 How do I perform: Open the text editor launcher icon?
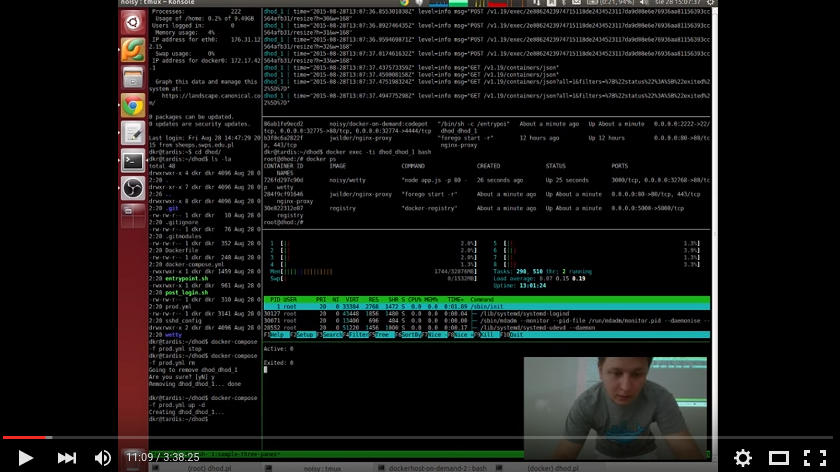[x=133, y=133]
